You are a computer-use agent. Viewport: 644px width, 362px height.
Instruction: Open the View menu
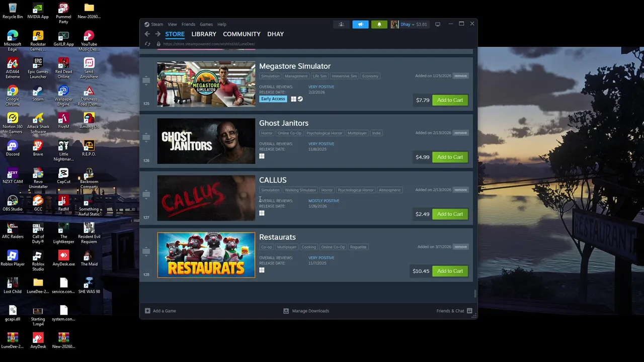tap(172, 24)
